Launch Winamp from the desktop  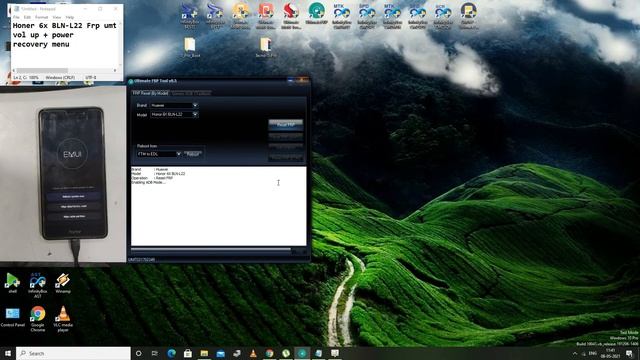(x=63, y=283)
